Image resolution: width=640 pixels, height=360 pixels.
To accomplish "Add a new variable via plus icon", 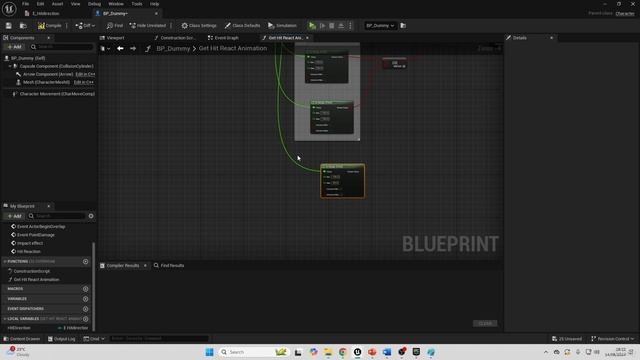I will pyautogui.click(x=86, y=299).
